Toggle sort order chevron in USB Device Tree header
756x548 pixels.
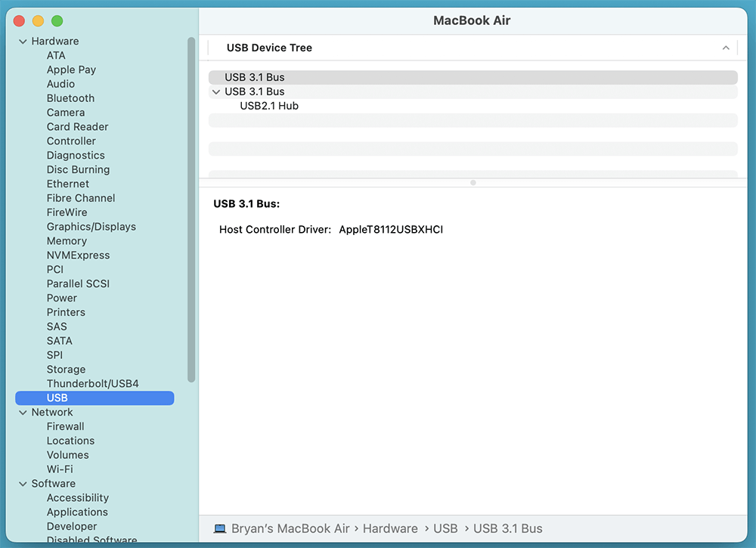pos(726,48)
